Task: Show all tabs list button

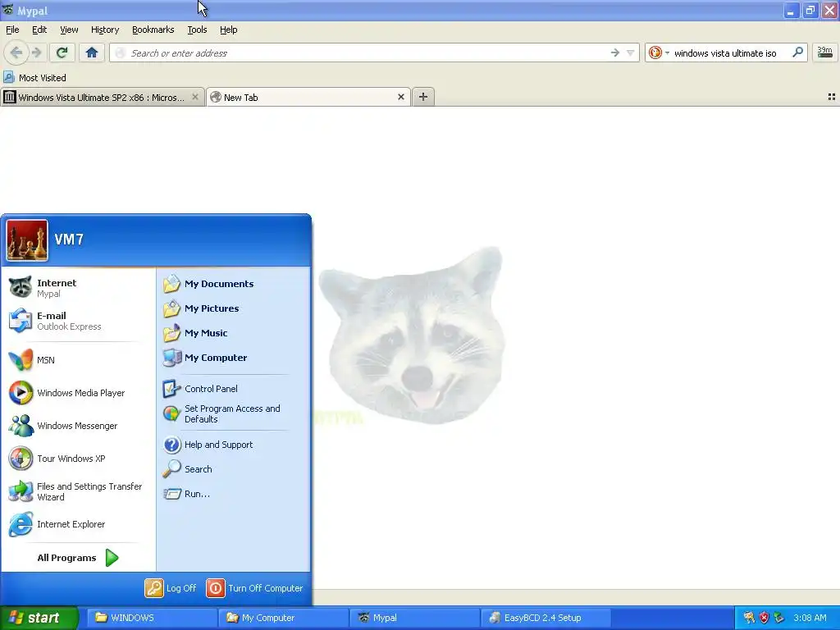Action: click(832, 97)
